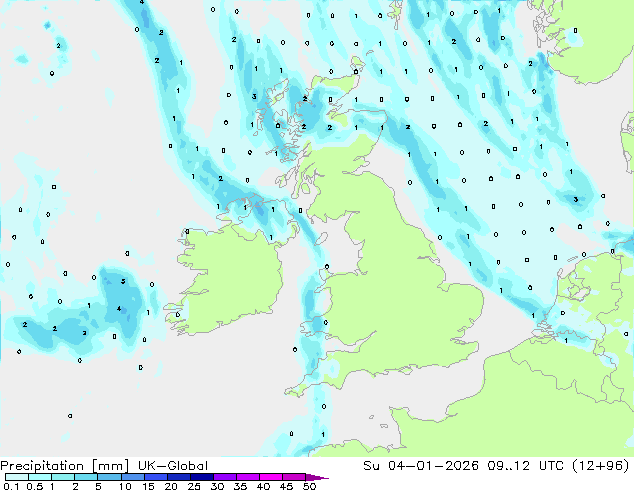Click the 2–5 mm legend color swatch
634x490 pixels.
click(86, 477)
